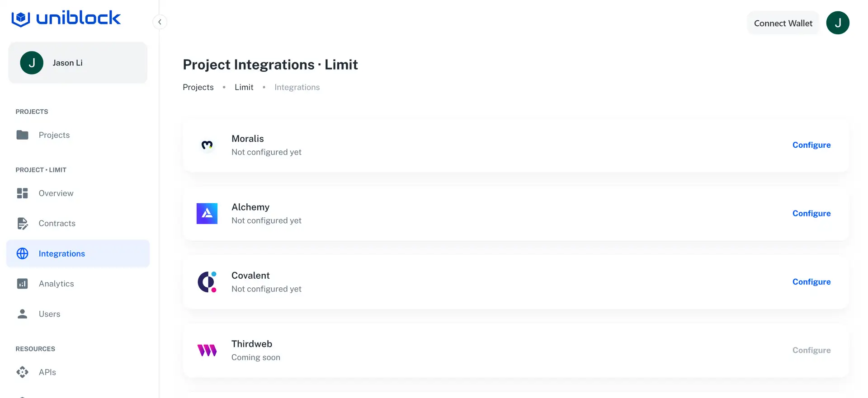
Task: Open Projects in the sidebar
Action: tap(54, 135)
